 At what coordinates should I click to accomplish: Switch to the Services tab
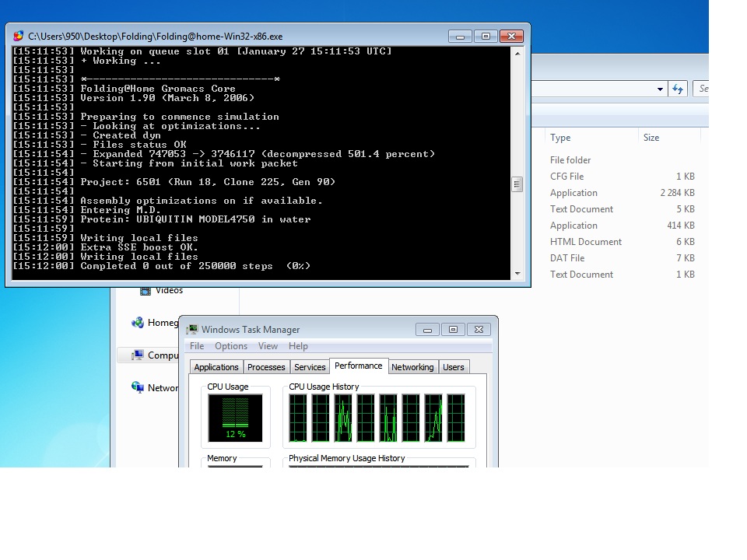(310, 367)
